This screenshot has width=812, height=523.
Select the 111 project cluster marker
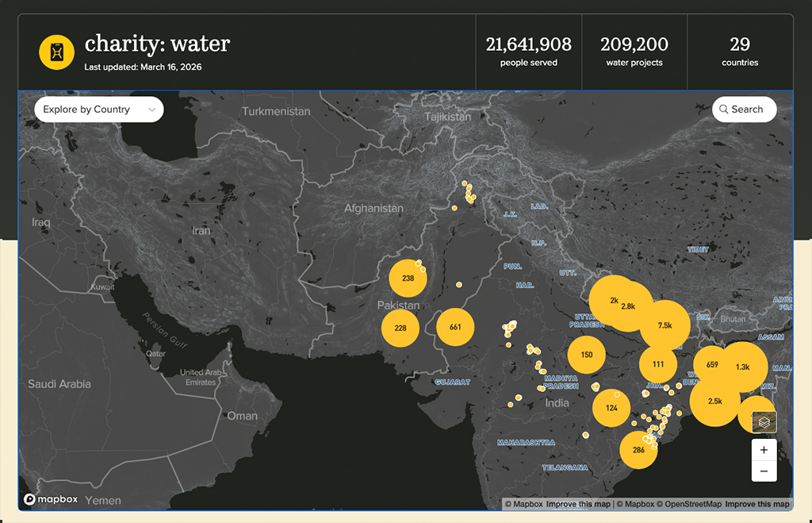(x=658, y=364)
